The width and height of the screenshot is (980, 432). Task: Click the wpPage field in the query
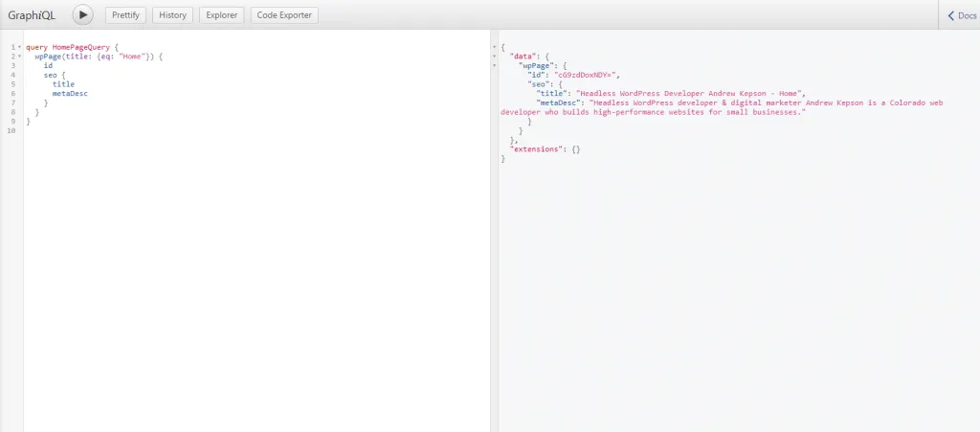tap(48, 57)
